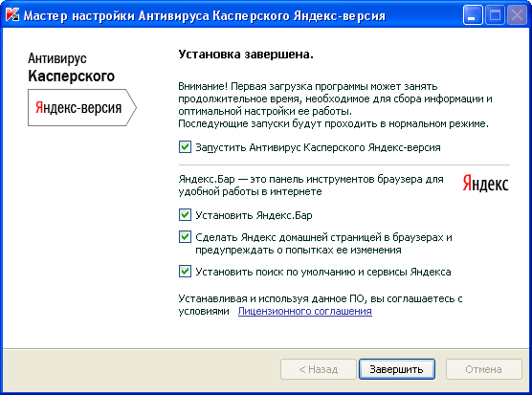532x395 pixels.
Task: Click the Антивирус Касперского logo text
Action: tap(71, 68)
